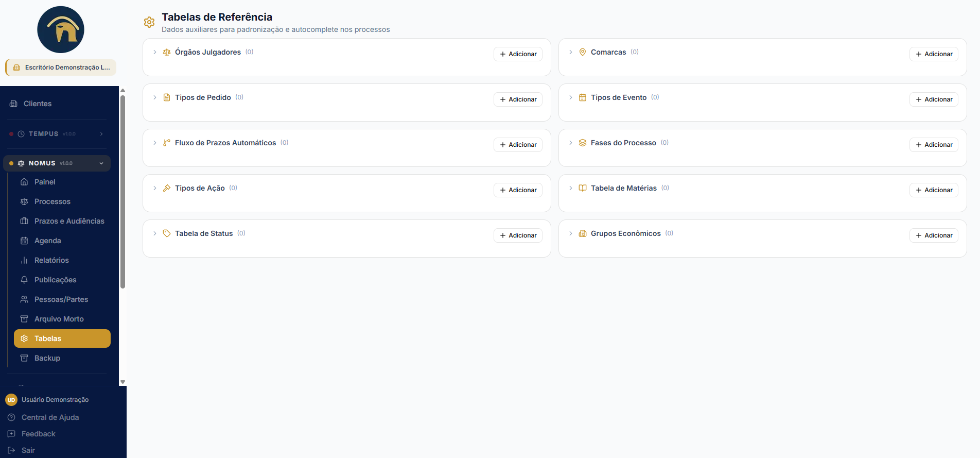Click the tag icon of Tabela de Status
This screenshot has width=980, height=458.
point(167,233)
